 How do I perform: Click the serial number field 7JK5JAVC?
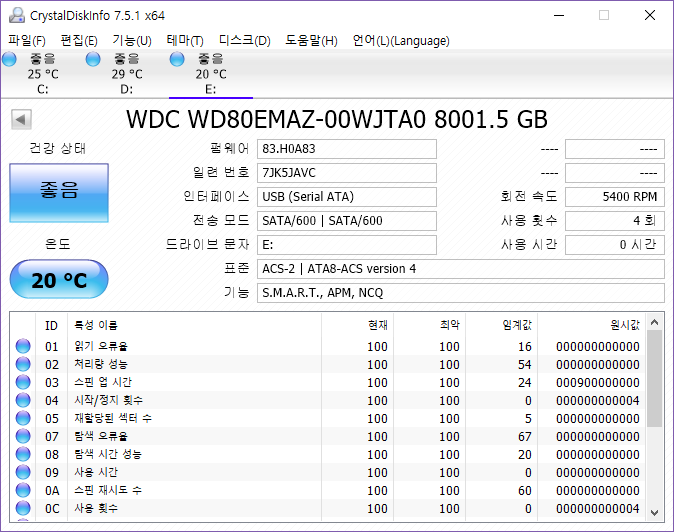(347, 173)
